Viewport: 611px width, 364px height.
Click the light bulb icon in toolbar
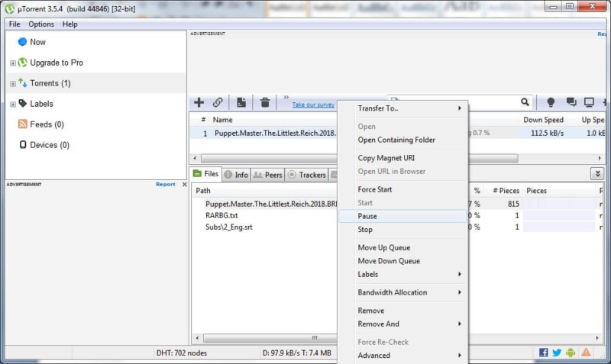click(551, 102)
